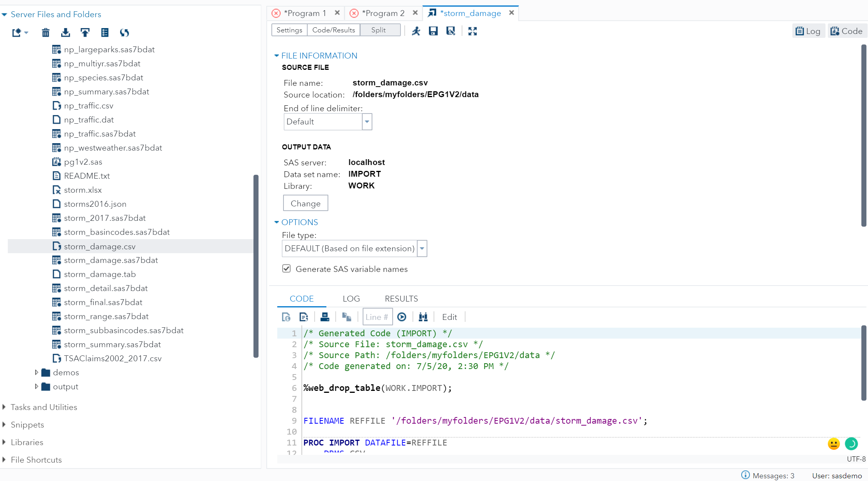
Task: Click the Run (running man) icon
Action: click(416, 31)
